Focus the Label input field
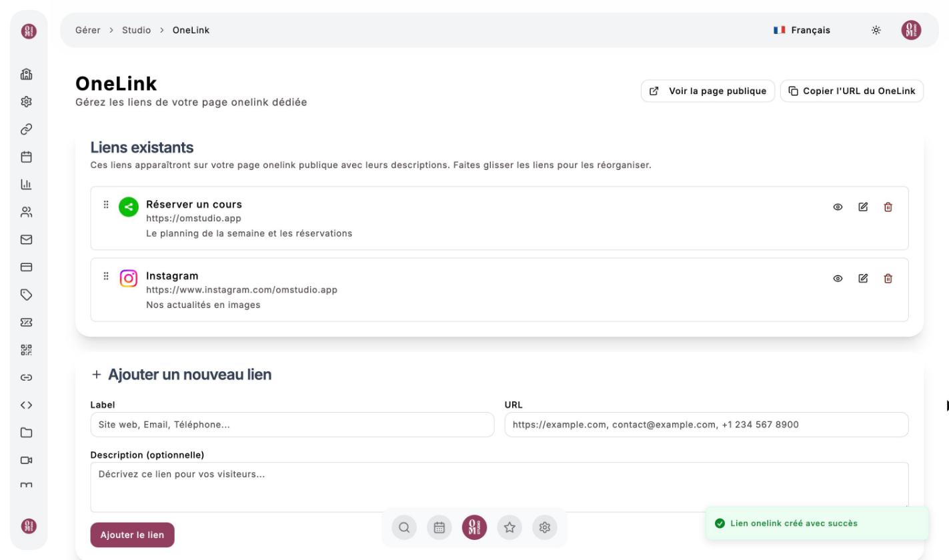Viewport: 949px width, 560px height. (292, 425)
